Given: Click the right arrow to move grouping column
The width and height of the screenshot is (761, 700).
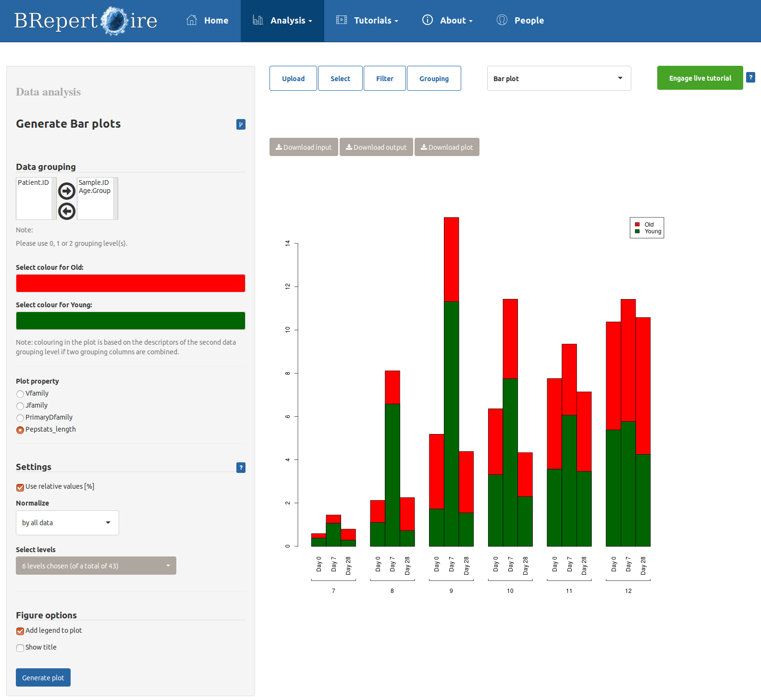Looking at the screenshot, I should pyautogui.click(x=67, y=191).
